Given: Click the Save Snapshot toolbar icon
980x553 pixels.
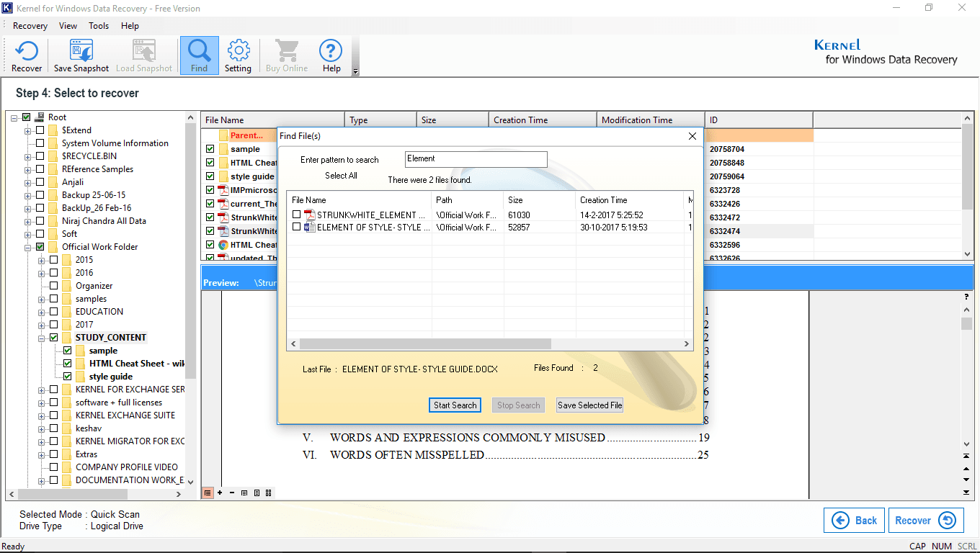Looking at the screenshot, I should 81,56.
